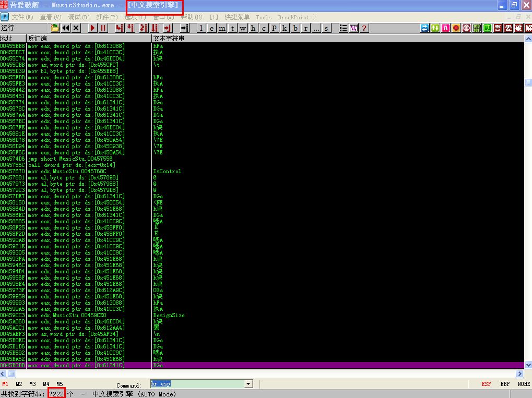
Task: Open the 快捷菜单 menu
Action: click(237, 17)
